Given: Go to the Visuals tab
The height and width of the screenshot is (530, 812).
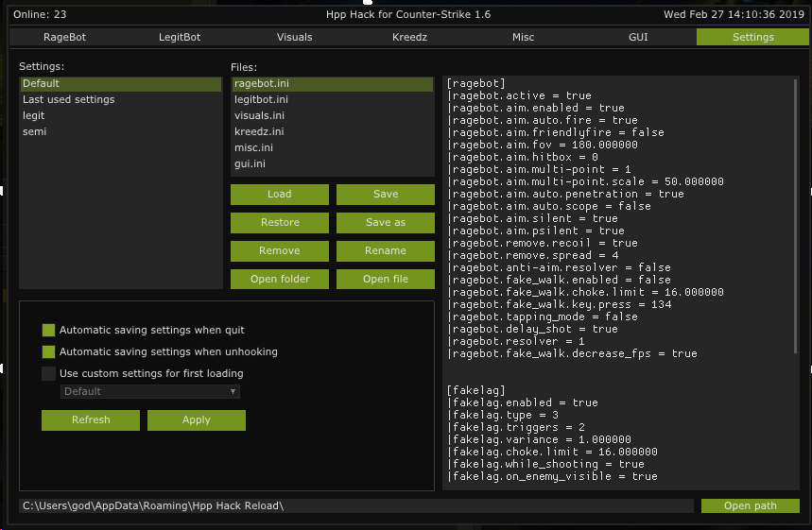Looking at the screenshot, I should [295, 37].
